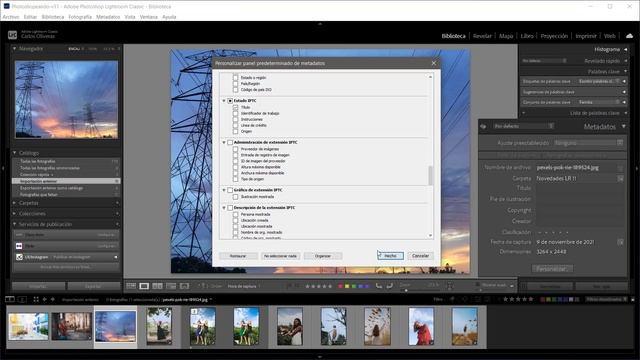Screen dimensions: 640x360
Task: Open the Archivo menu
Action: (11, 17)
